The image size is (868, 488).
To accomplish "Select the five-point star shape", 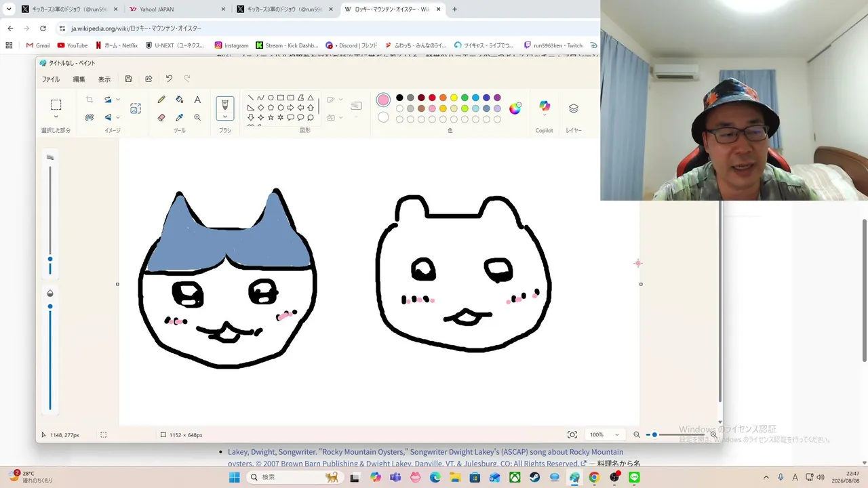I will (x=271, y=117).
